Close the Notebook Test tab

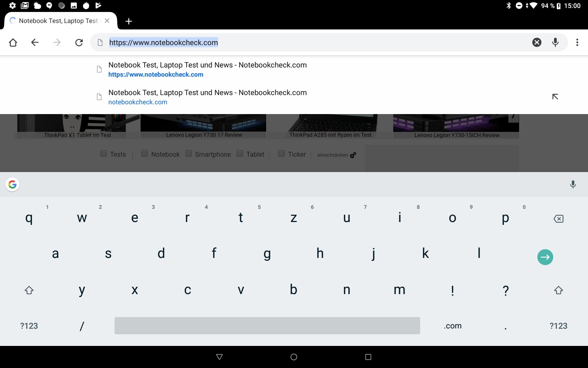tap(107, 21)
